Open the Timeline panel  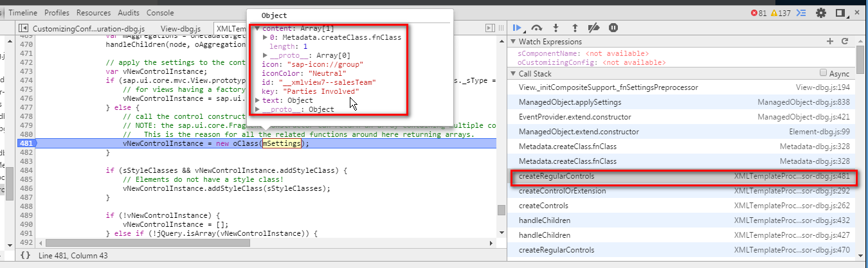[x=23, y=12]
